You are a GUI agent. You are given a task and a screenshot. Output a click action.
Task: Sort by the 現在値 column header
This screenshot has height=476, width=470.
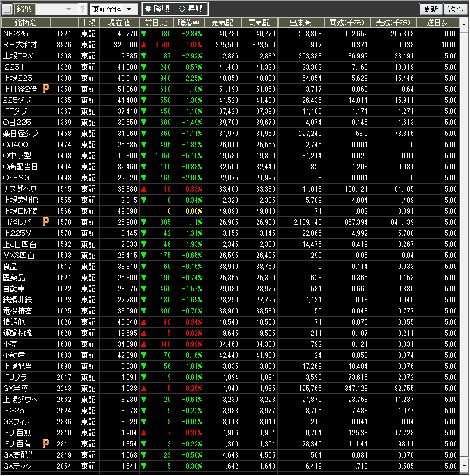tap(119, 22)
